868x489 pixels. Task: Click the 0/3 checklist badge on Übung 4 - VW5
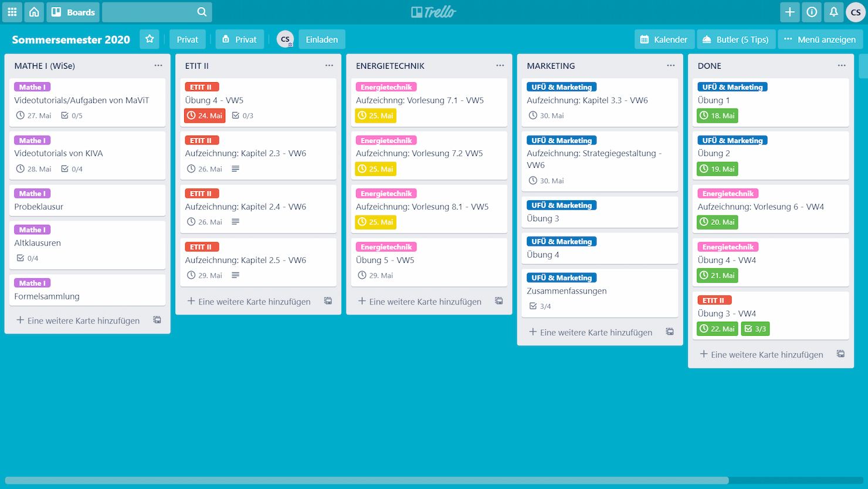click(242, 116)
